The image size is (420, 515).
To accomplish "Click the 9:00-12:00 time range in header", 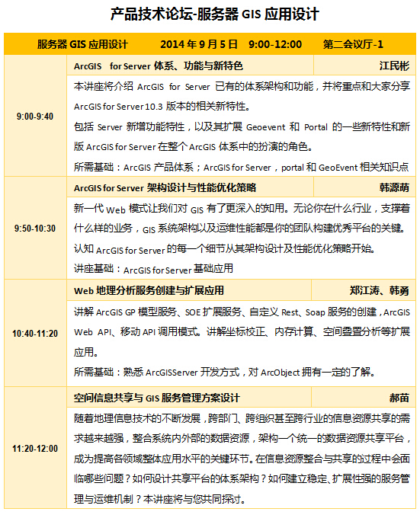I will [x=275, y=44].
